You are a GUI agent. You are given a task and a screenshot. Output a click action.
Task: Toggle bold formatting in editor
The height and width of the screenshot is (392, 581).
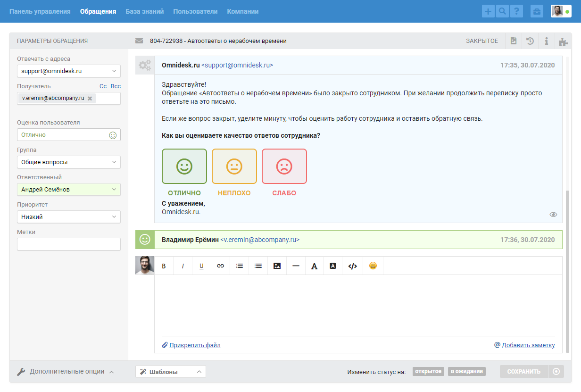coord(164,266)
